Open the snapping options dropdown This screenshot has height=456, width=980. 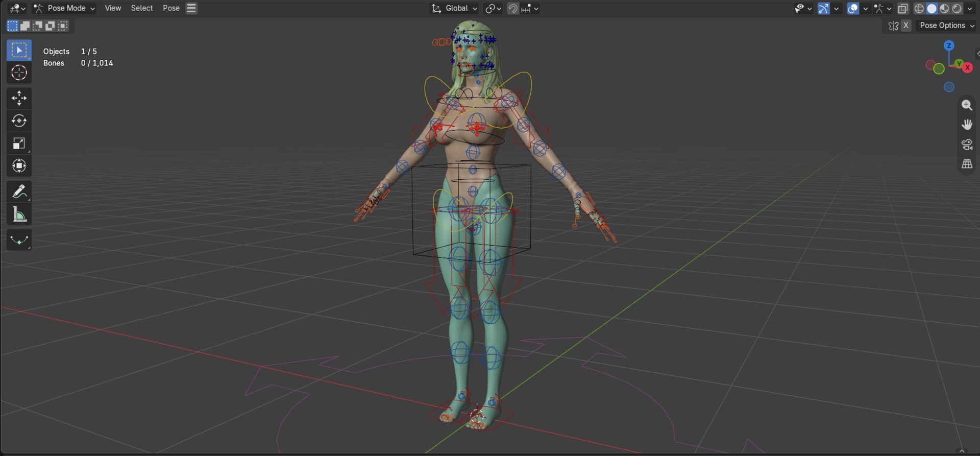pyautogui.click(x=530, y=8)
